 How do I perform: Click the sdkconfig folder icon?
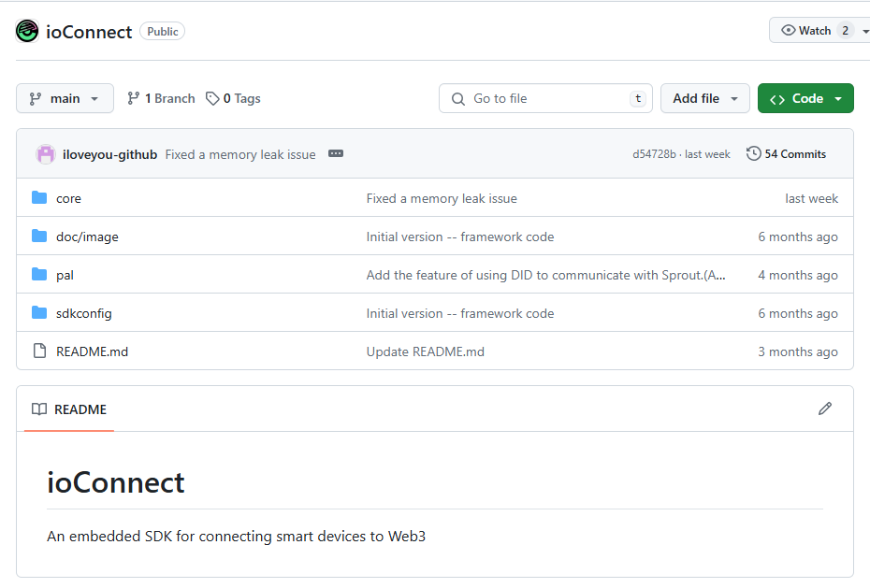coord(39,312)
